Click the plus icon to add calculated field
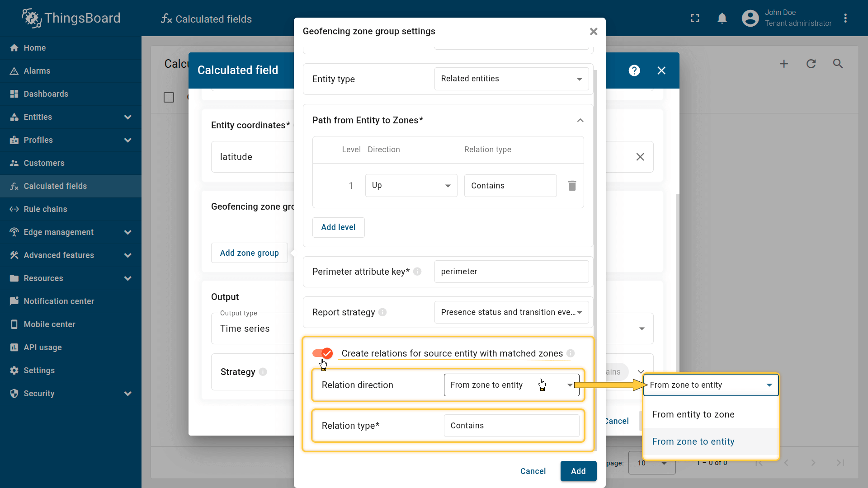868x488 pixels. 783,64
